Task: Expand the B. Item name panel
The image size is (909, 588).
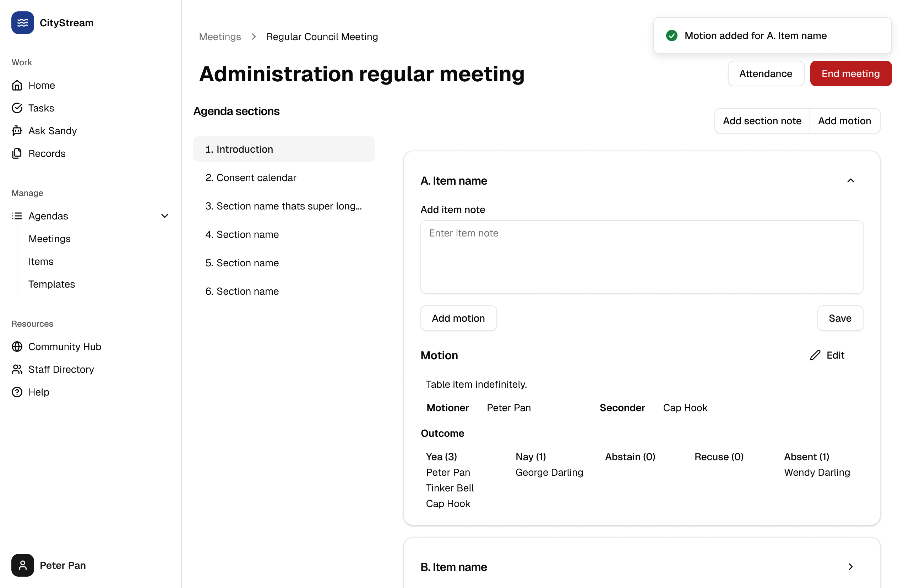Action: 850,567
